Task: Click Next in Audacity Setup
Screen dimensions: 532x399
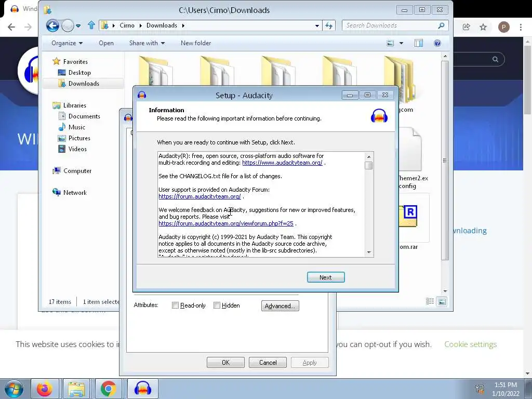Action: [x=326, y=277]
